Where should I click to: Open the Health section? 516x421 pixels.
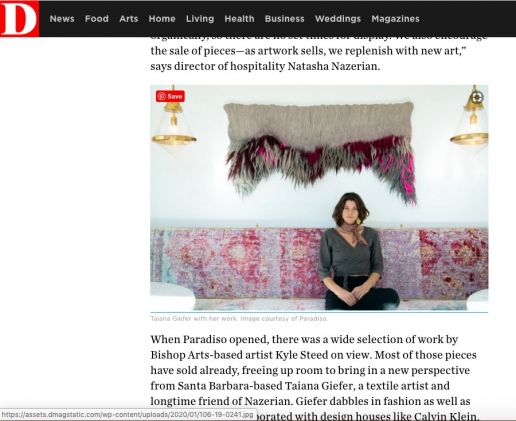[239, 19]
